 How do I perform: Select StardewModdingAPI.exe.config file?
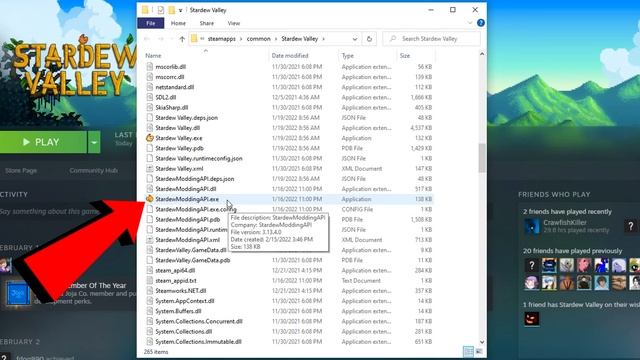(196, 209)
